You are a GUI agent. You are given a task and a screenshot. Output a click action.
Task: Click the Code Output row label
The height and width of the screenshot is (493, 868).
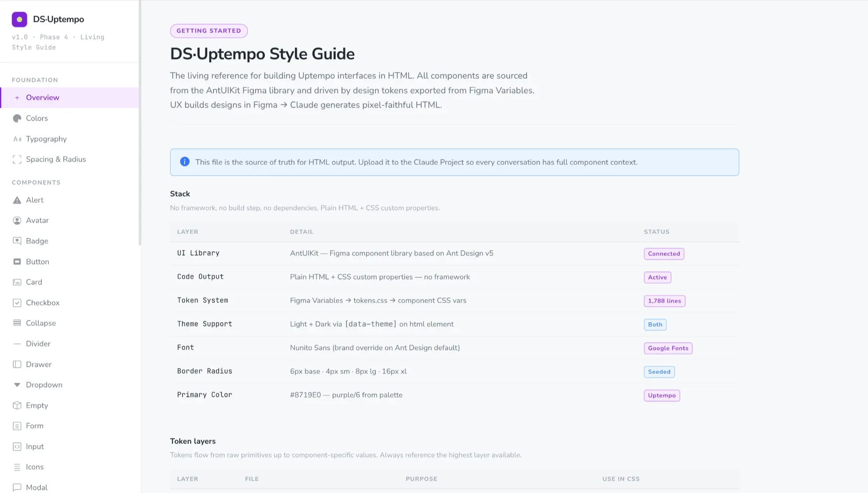point(200,276)
